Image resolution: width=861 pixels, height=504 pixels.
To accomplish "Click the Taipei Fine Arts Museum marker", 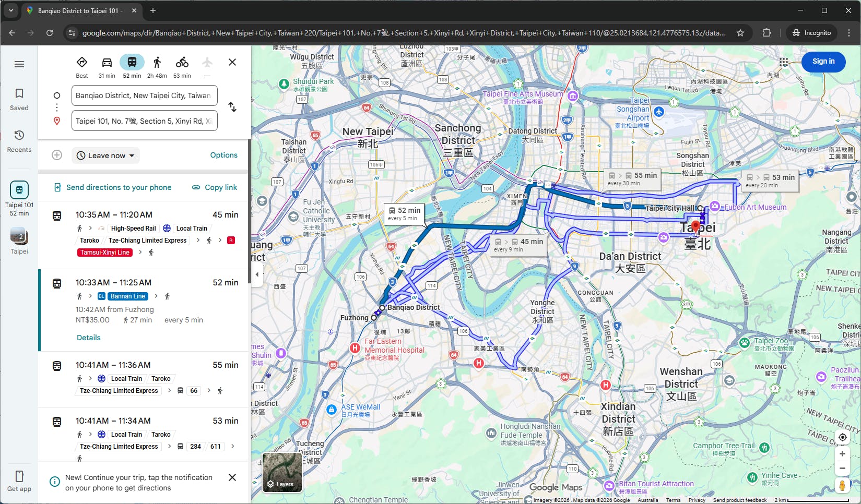I will 573,95.
